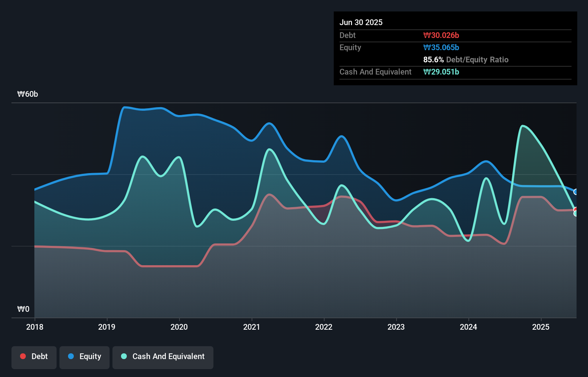The image size is (588, 377).
Task: Click the red debt endpoint marker on chart
Action: click(x=575, y=209)
